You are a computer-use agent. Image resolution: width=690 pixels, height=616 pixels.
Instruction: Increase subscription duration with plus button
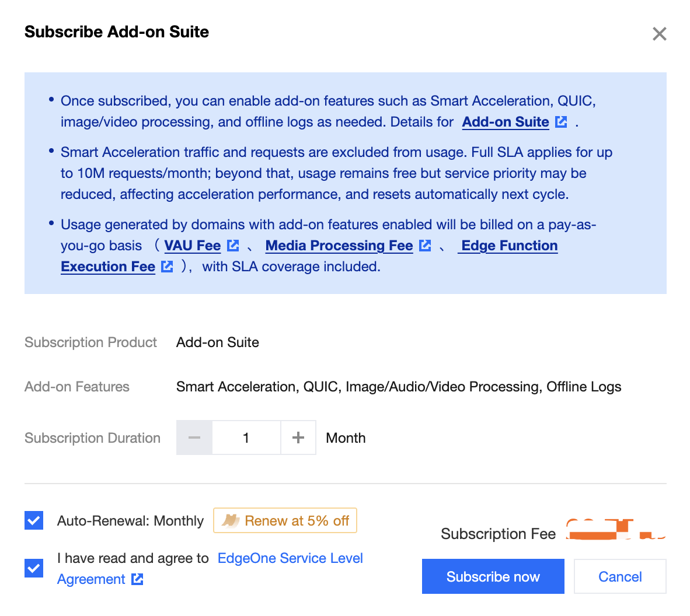click(298, 437)
